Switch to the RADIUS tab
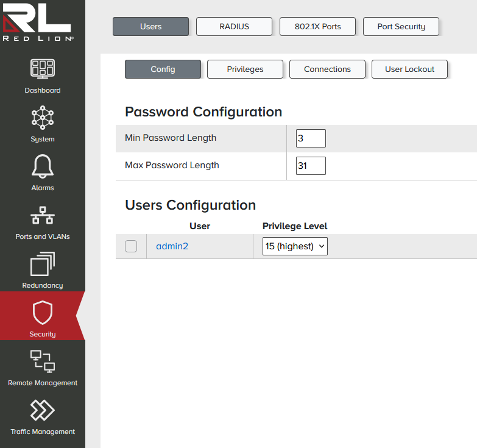477x448 pixels. coord(234,27)
